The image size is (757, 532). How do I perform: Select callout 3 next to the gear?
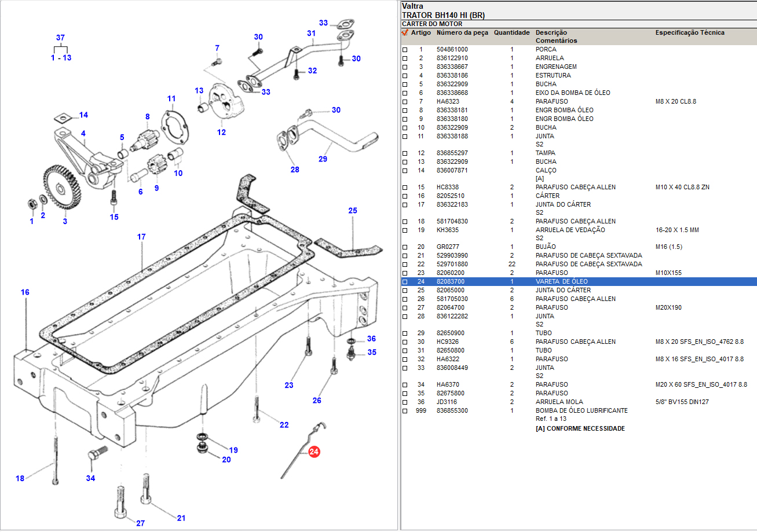coord(65,221)
